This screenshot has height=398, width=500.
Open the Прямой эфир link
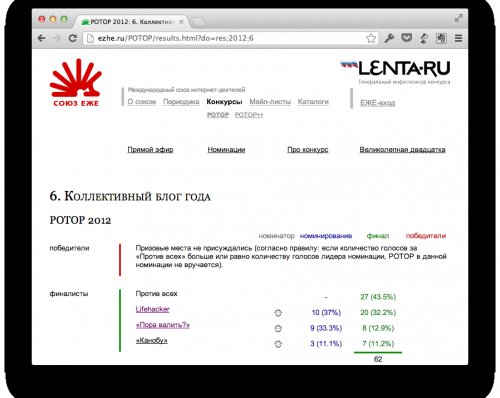click(x=150, y=150)
